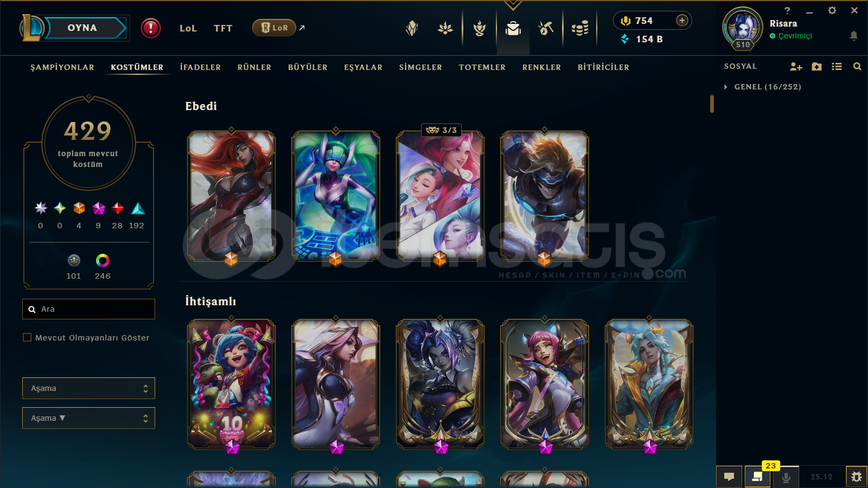This screenshot has width=868, height=488.
Task: Open the missions icon with badge 23
Action: coord(758,477)
